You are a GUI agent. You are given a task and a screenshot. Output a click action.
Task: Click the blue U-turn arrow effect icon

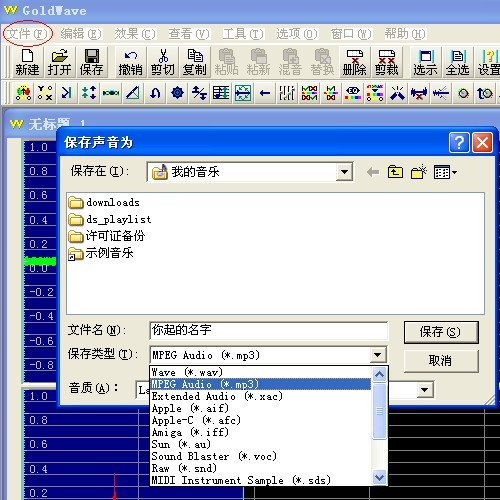click(155, 93)
